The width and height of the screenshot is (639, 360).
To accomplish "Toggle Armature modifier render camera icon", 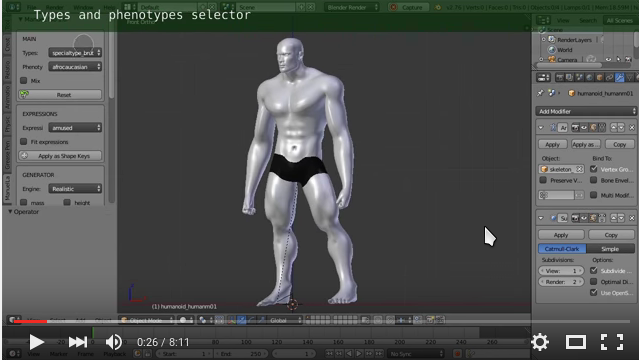I will [x=575, y=128].
